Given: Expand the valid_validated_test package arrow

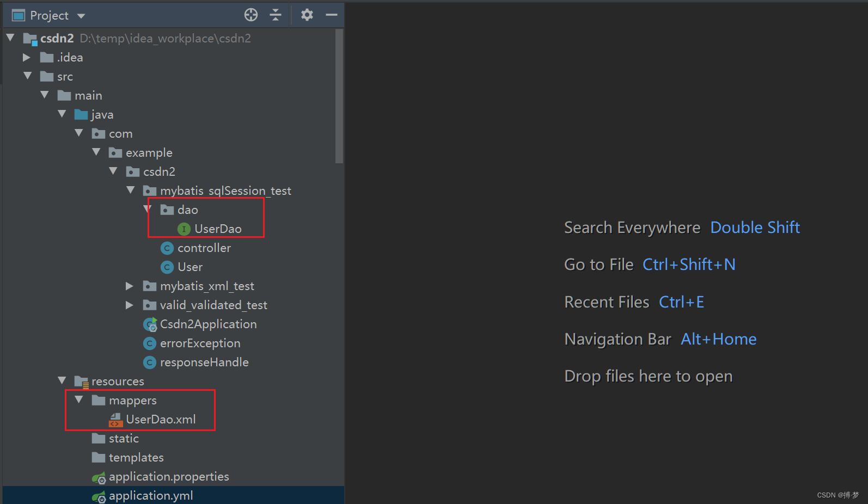Looking at the screenshot, I should (130, 305).
